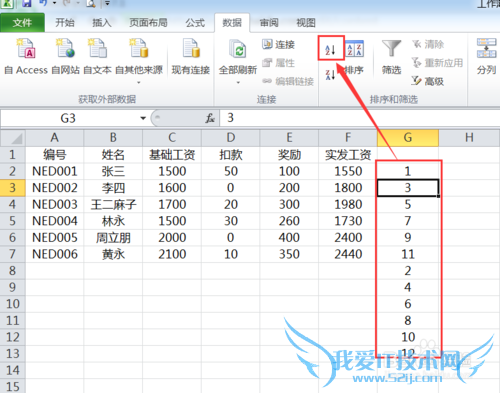500x393 pixels.
Task: Switch to the View (视图) tab
Action: pyautogui.click(x=306, y=23)
